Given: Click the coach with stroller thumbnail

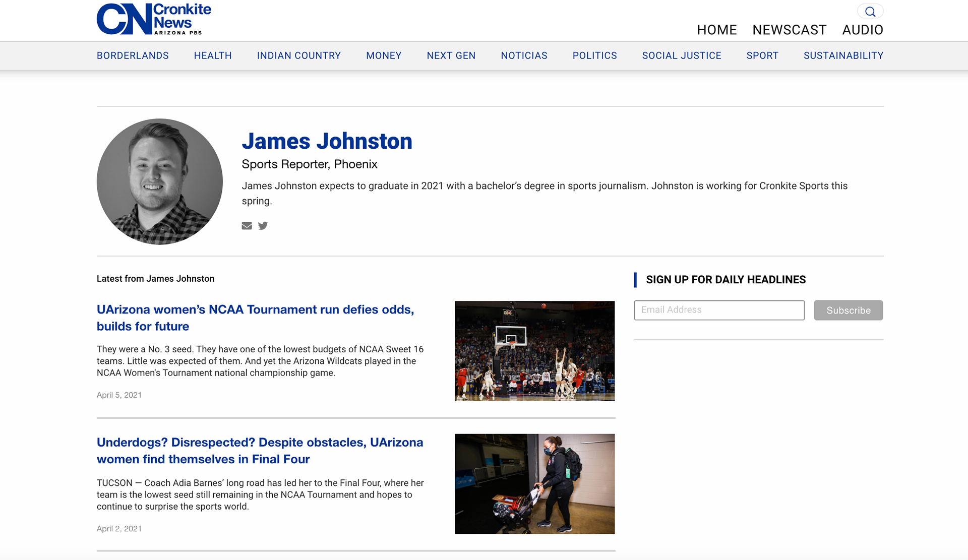Looking at the screenshot, I should (534, 484).
